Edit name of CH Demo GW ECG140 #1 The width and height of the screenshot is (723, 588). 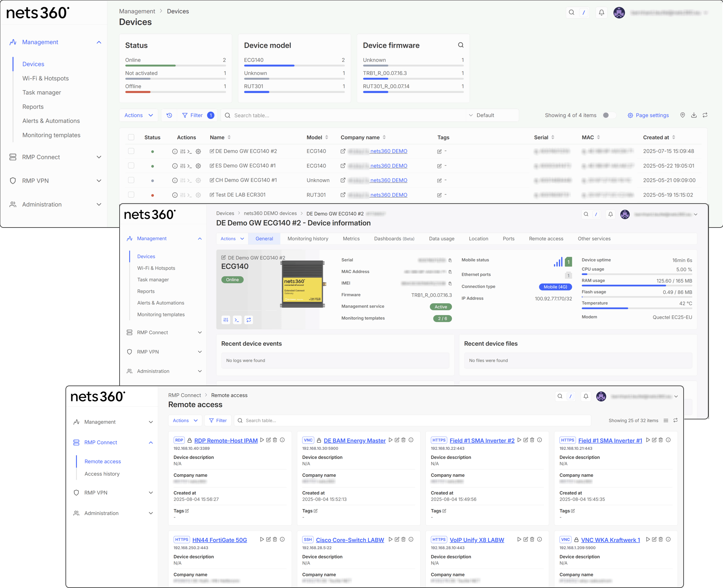coord(212,180)
